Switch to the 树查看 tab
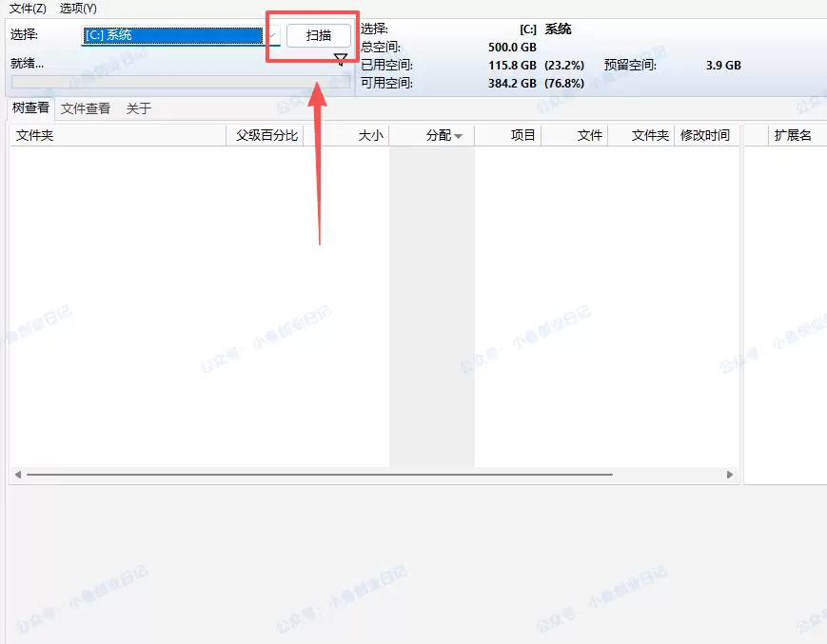This screenshot has width=827, height=644. point(30,108)
